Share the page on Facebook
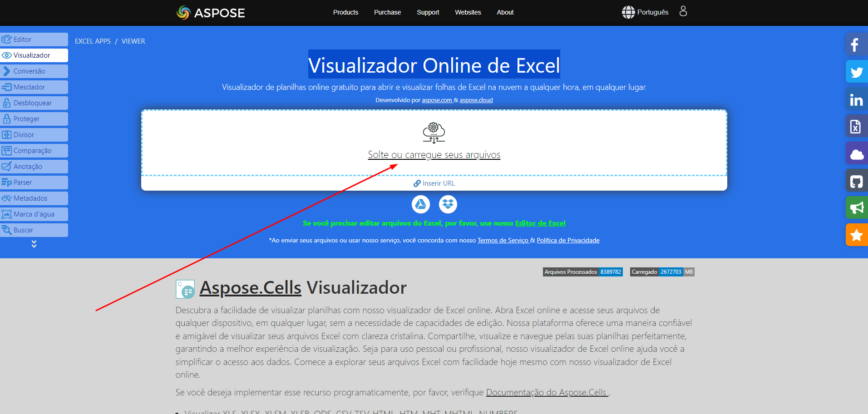Image resolution: width=868 pixels, height=414 pixels. 857,44
